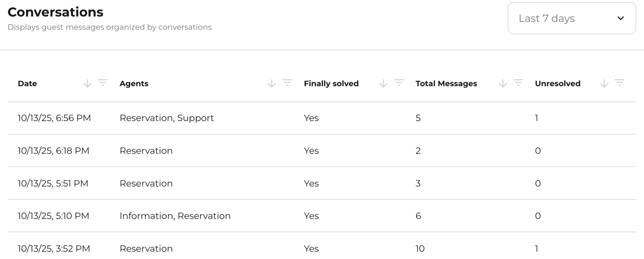Select the Information, Reservation conversation
The image size is (644, 259).
pyautogui.click(x=175, y=216)
